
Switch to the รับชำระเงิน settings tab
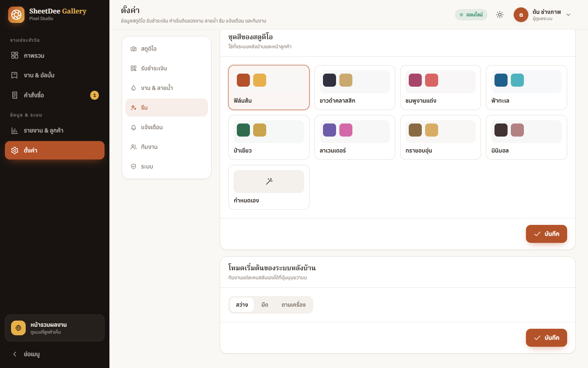click(167, 68)
